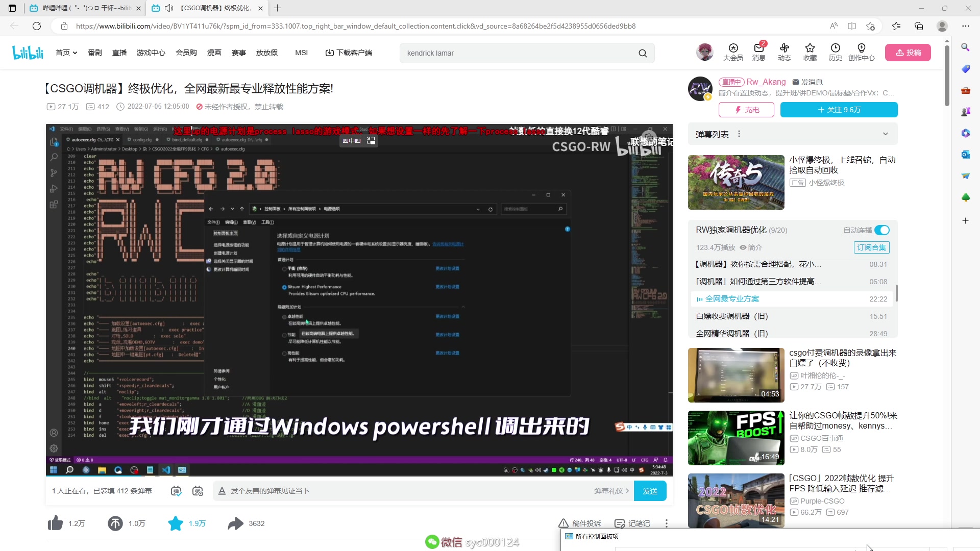The image size is (980, 551).
Task: Open danmaku settings icon
Action: point(198,491)
